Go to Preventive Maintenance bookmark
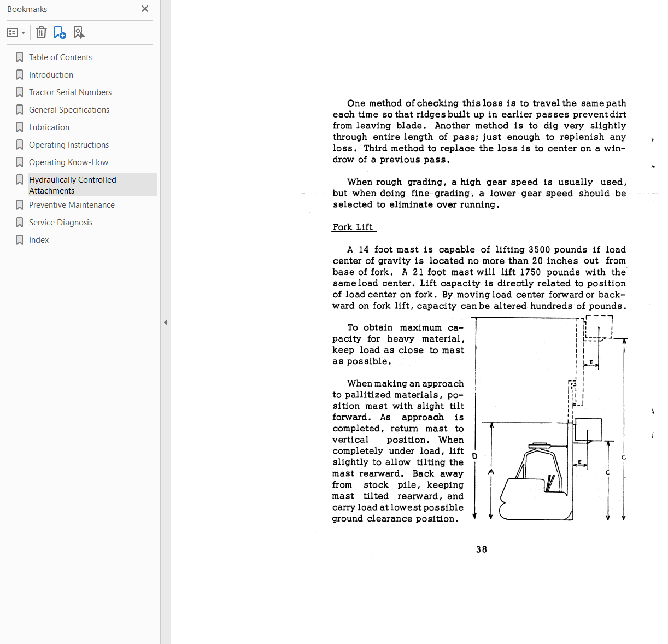Viewport: 668px width, 644px height. click(x=72, y=205)
